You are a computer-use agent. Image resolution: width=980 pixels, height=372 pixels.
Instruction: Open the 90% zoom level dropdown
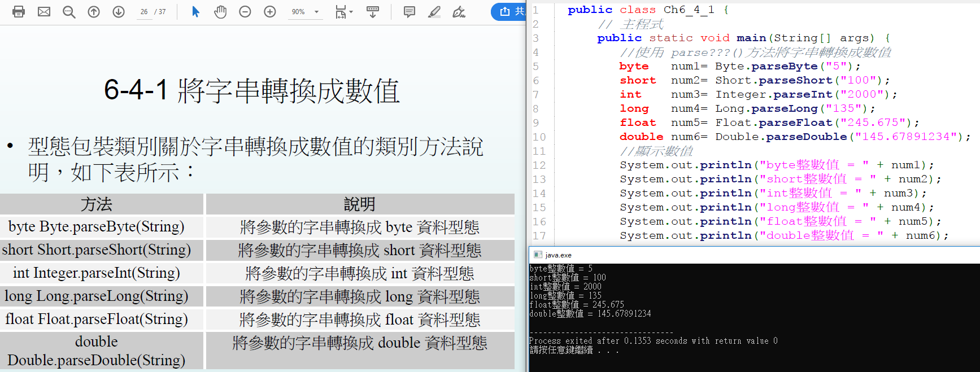[x=316, y=12]
